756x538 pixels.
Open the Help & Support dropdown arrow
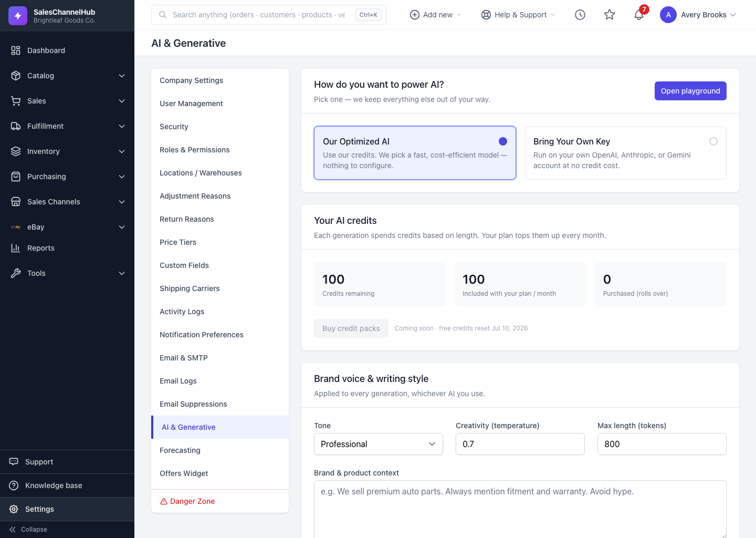553,15
